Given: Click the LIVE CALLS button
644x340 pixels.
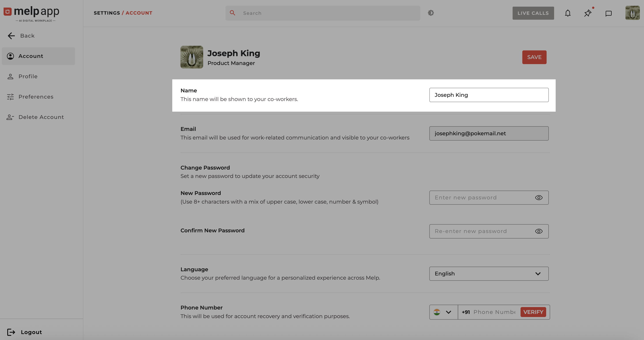Looking at the screenshot, I should 533,13.
